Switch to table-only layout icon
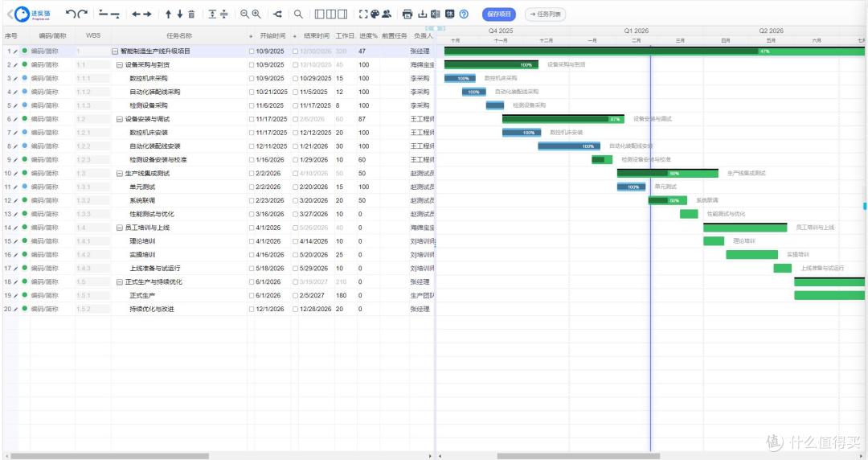 click(x=319, y=14)
